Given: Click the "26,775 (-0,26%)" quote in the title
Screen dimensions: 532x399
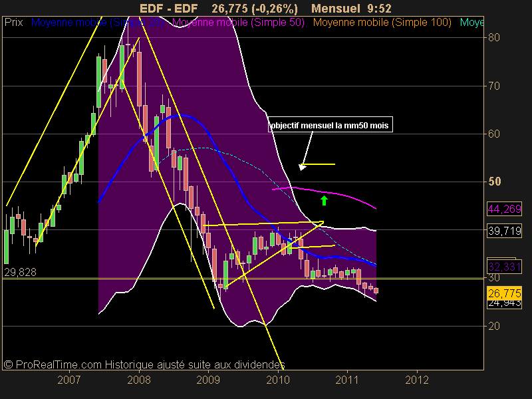Looking at the screenshot, I should (x=255, y=9).
